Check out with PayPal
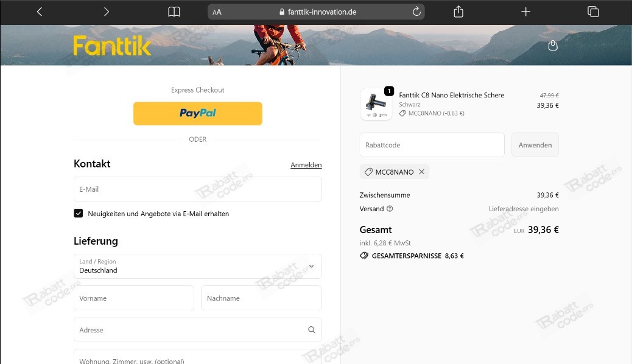This screenshot has width=632, height=364. tap(197, 113)
